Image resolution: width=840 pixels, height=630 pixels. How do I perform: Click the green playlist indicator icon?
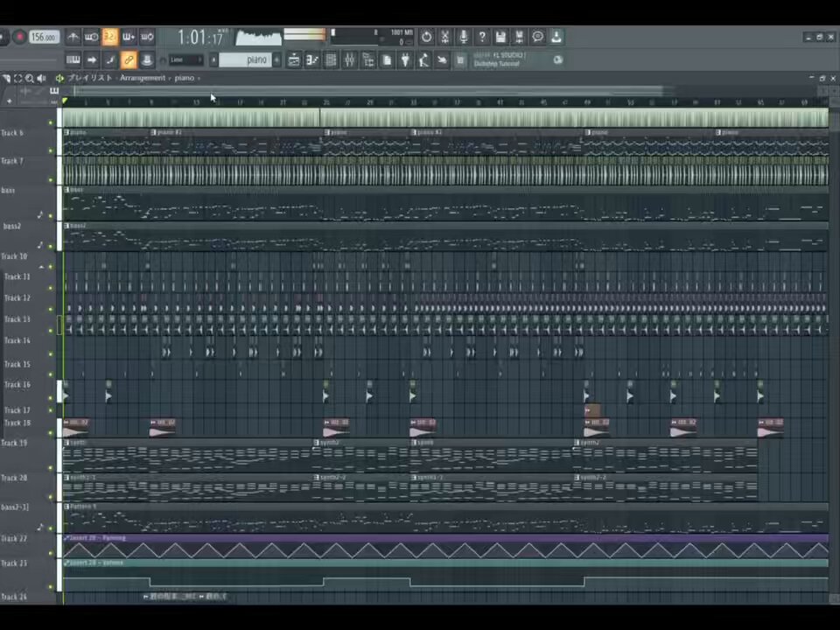coord(59,78)
